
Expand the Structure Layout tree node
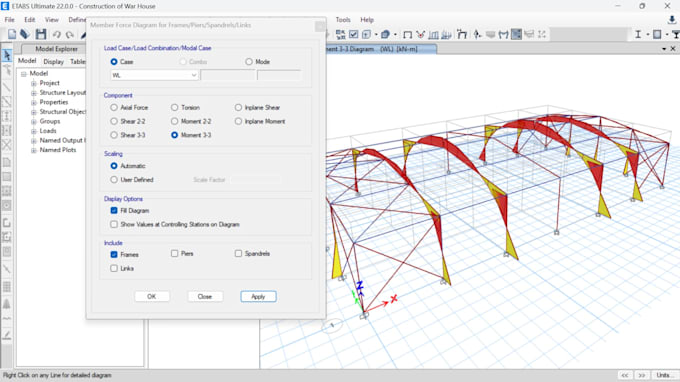pyautogui.click(x=33, y=93)
